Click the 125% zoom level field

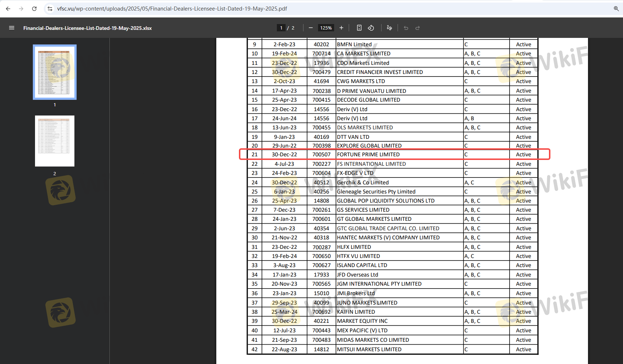pos(326,28)
